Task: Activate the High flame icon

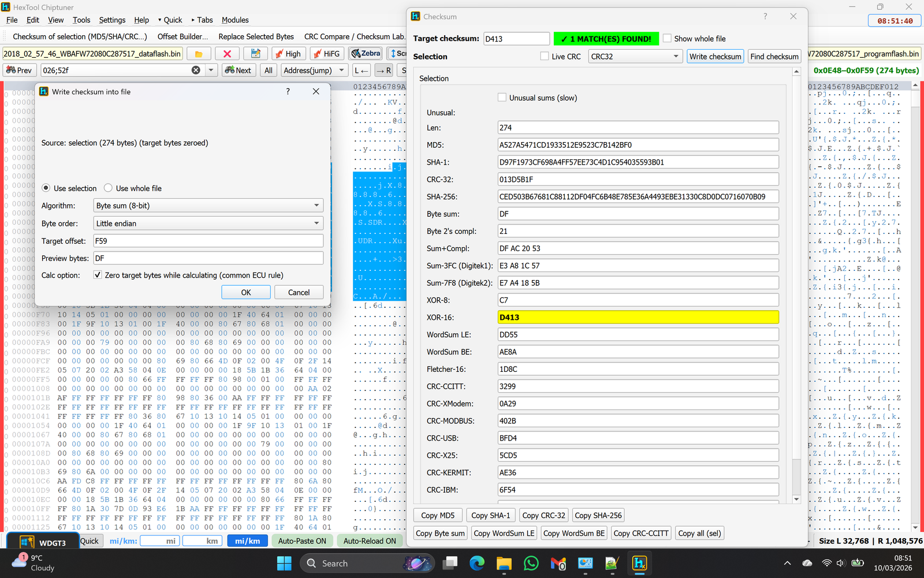Action: coord(289,53)
